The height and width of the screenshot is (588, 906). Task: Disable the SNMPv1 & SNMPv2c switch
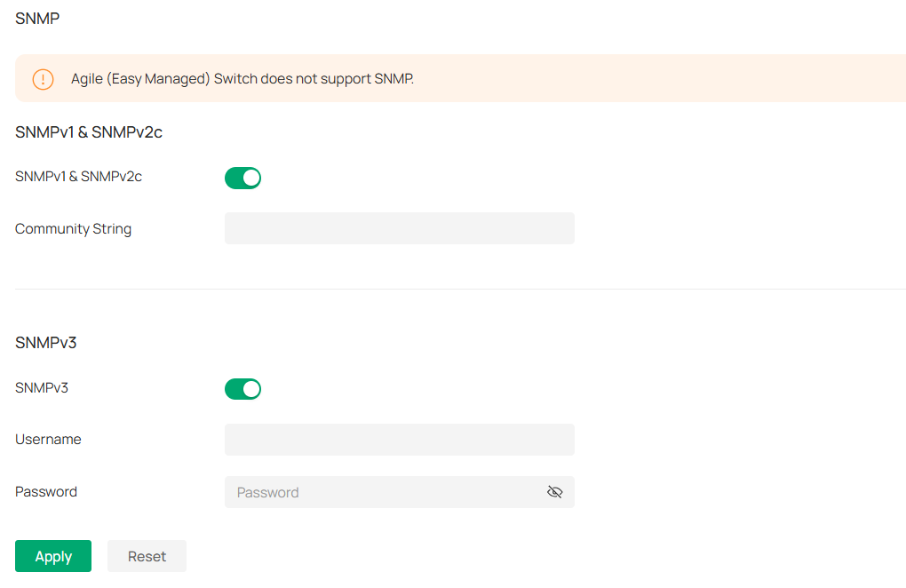pos(242,178)
